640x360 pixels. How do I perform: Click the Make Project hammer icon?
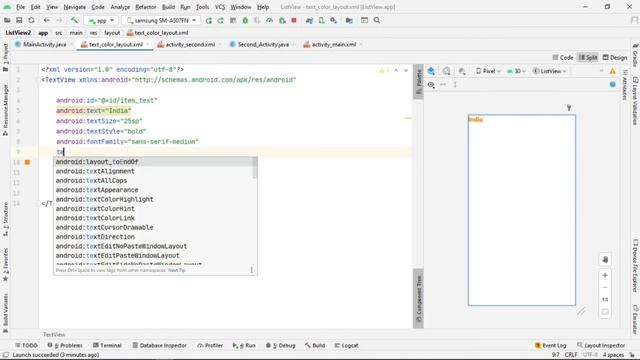tap(74, 20)
